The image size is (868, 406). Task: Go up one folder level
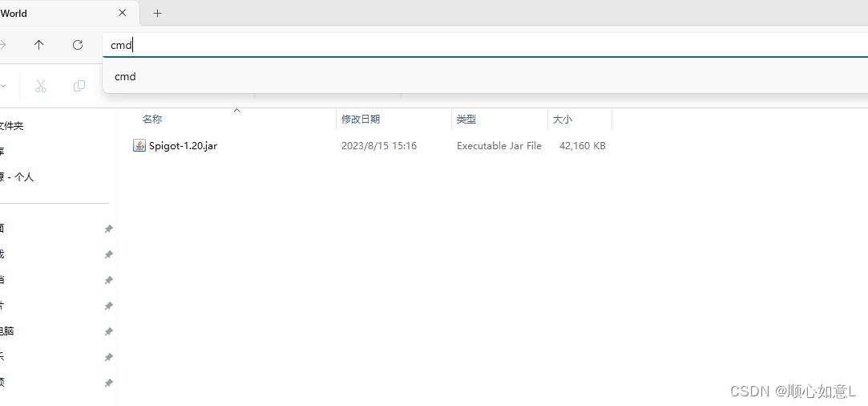[38, 45]
